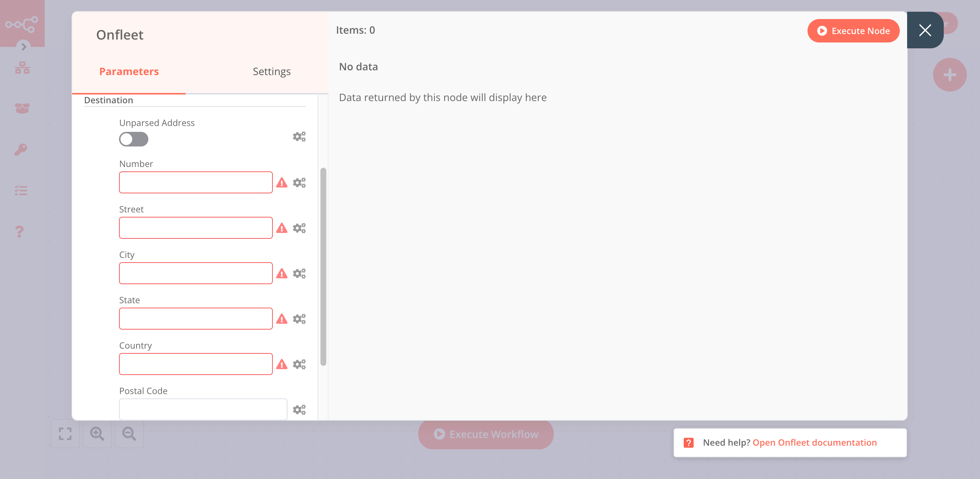Click warning icon beside State field

tap(282, 319)
